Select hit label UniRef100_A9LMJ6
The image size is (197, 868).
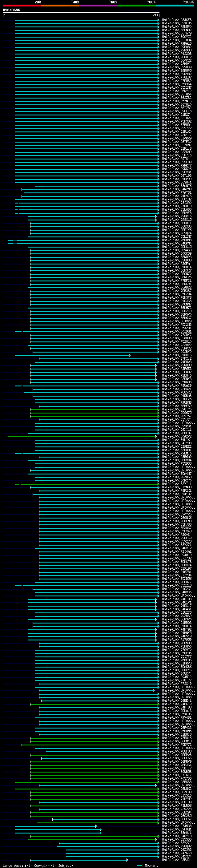coord(176,454)
